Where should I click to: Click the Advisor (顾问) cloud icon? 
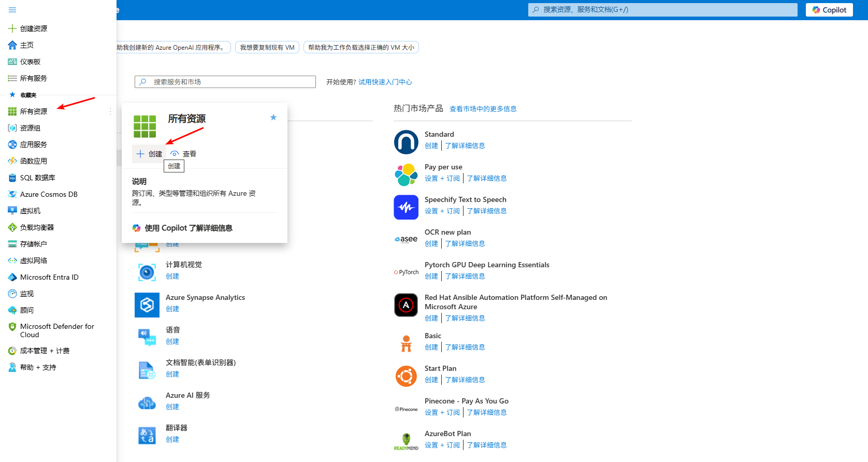tap(12, 310)
